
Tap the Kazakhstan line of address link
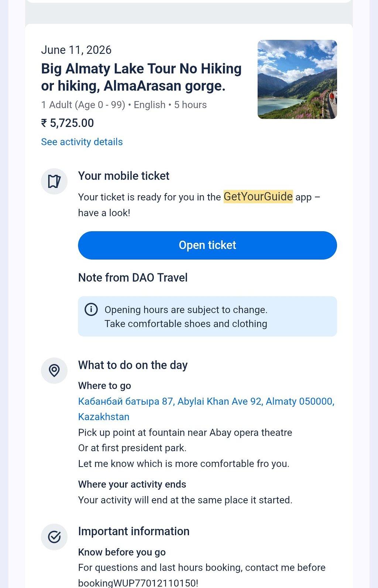coord(104,417)
